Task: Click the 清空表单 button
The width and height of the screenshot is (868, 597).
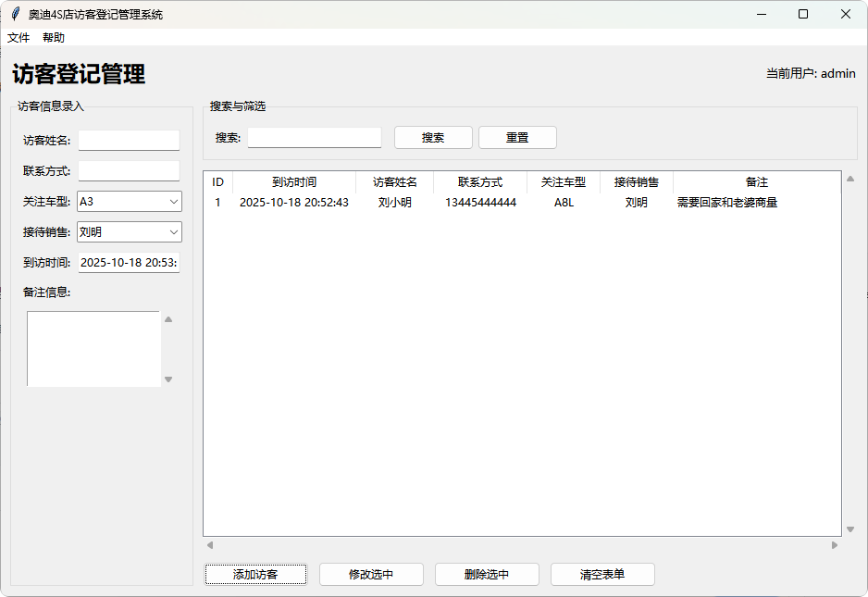Action: (x=602, y=574)
